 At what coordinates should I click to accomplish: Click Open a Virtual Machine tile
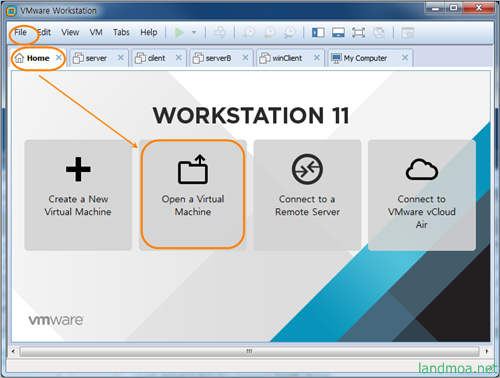click(x=193, y=195)
